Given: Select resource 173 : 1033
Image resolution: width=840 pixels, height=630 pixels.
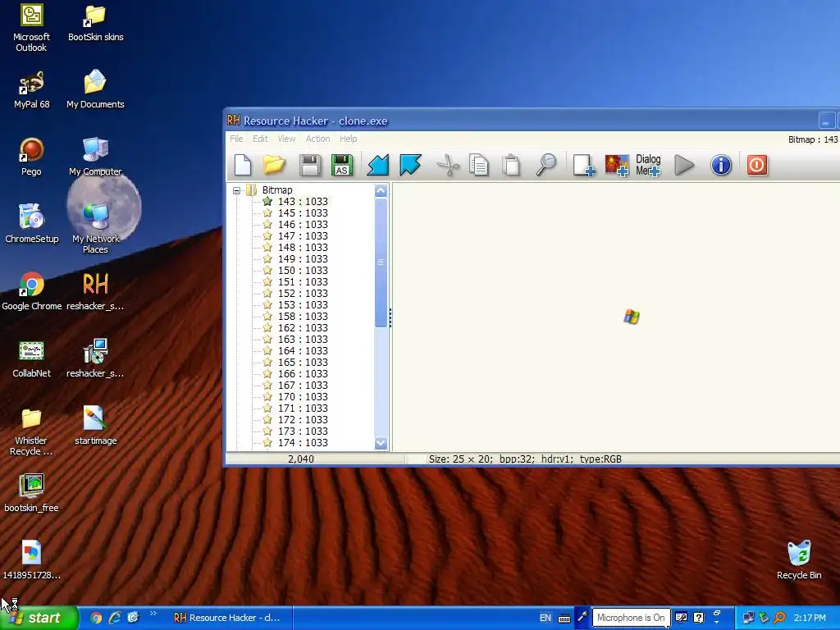Looking at the screenshot, I should click(303, 431).
